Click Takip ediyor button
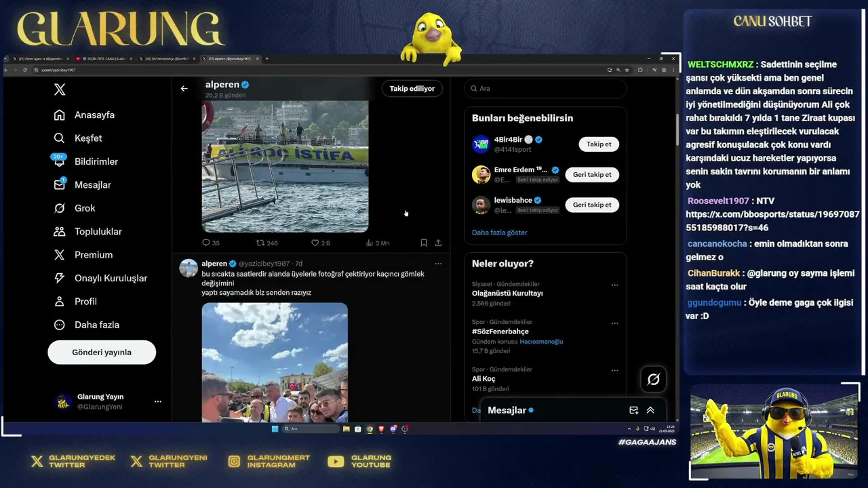 click(412, 89)
